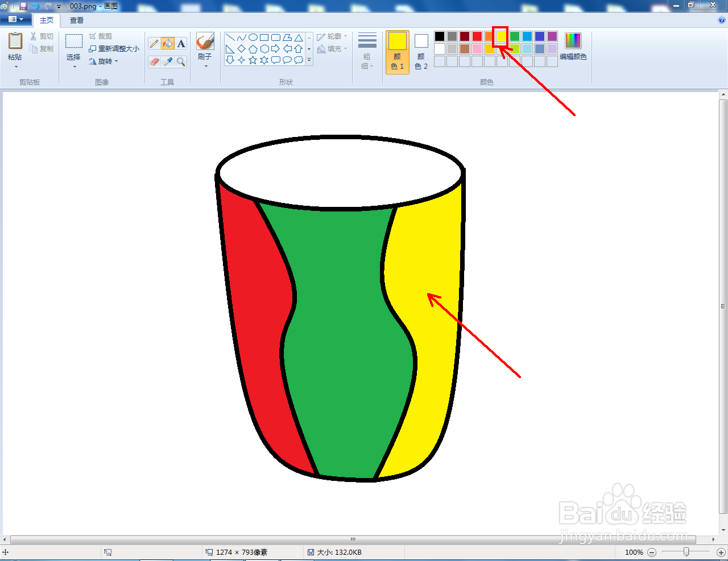Select the Color picker eyedropper tool
Screen dimensions: 728x561
[x=168, y=61]
